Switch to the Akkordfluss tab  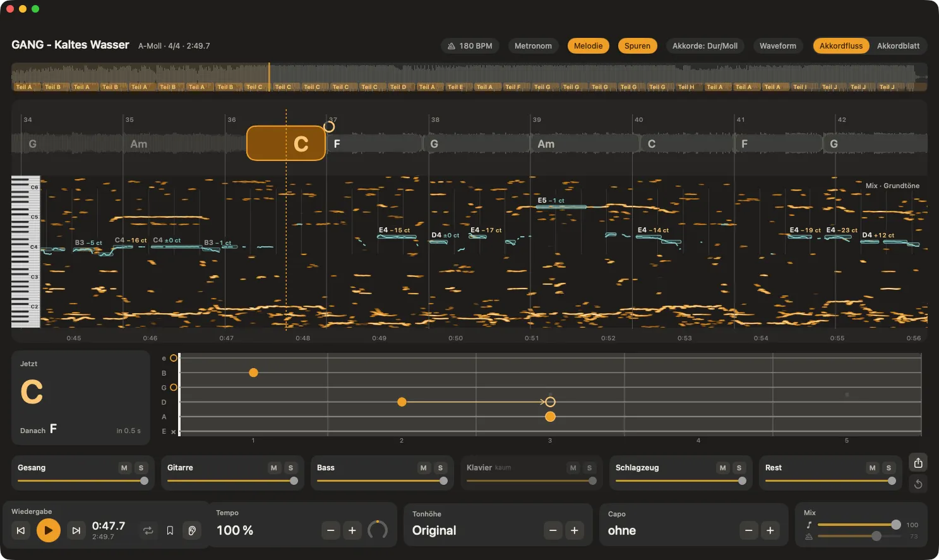pyautogui.click(x=841, y=46)
